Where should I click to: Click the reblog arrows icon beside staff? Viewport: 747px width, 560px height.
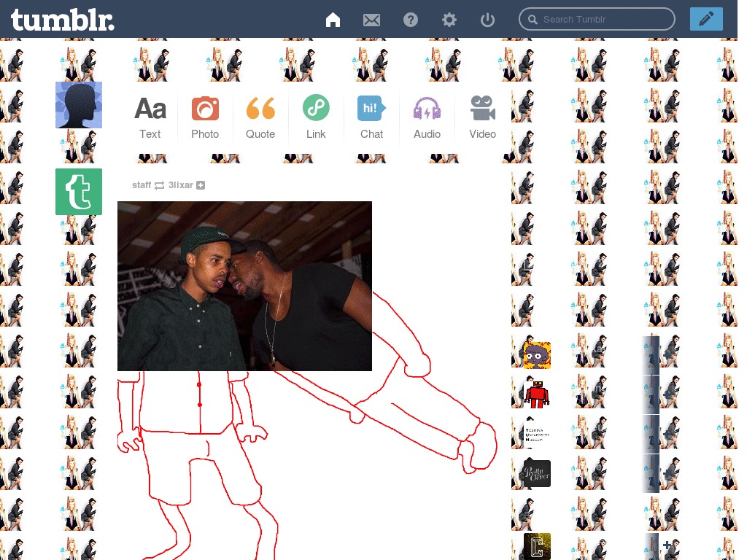pyautogui.click(x=160, y=185)
